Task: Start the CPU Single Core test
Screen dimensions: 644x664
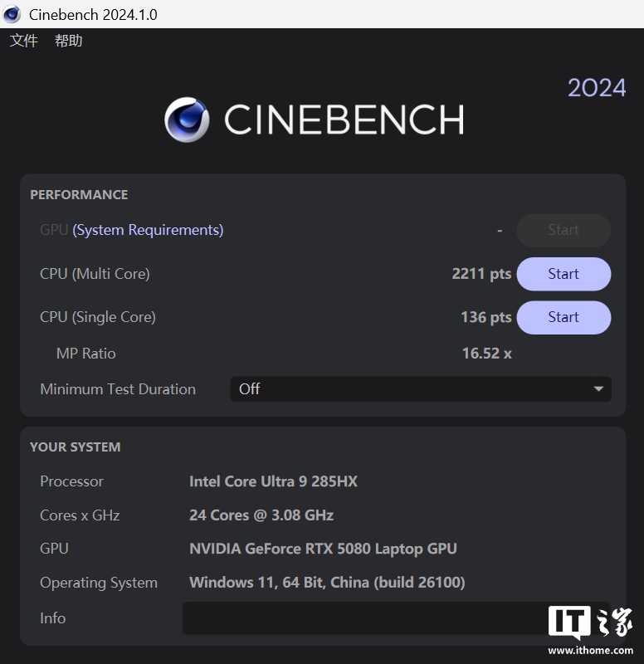Action: [563, 317]
